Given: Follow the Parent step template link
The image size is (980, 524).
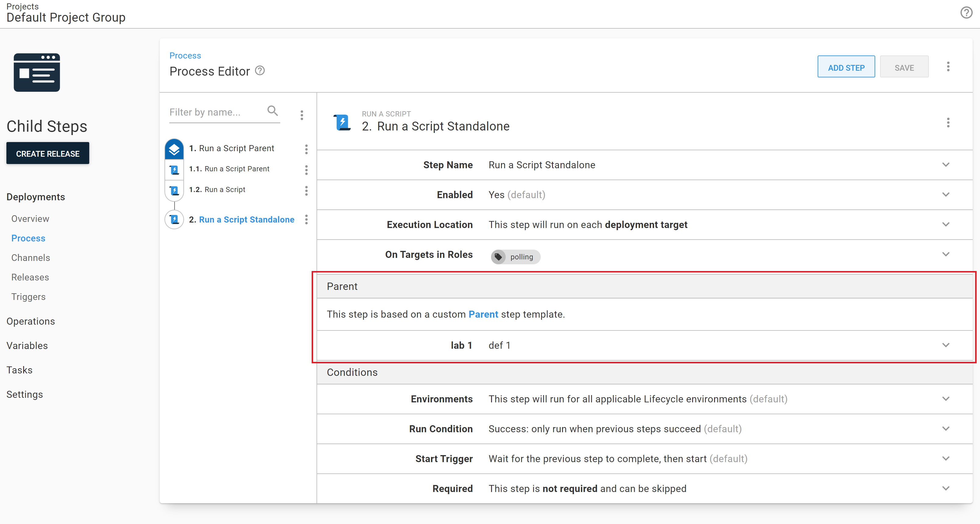Looking at the screenshot, I should (483, 314).
